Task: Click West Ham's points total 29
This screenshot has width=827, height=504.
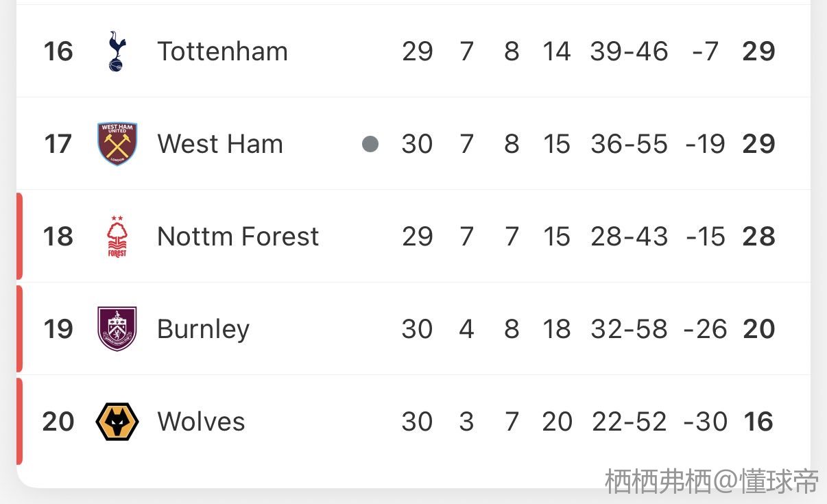Action: (758, 144)
